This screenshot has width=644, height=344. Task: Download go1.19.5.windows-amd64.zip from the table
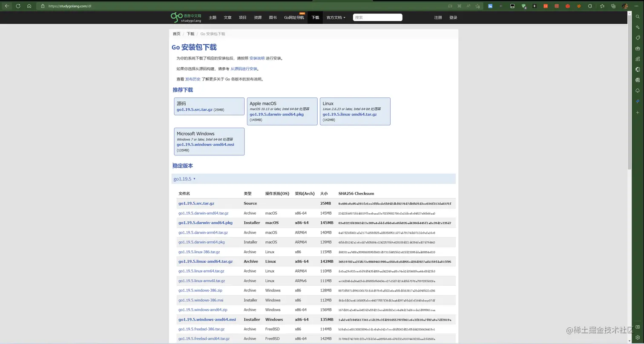[203, 310]
